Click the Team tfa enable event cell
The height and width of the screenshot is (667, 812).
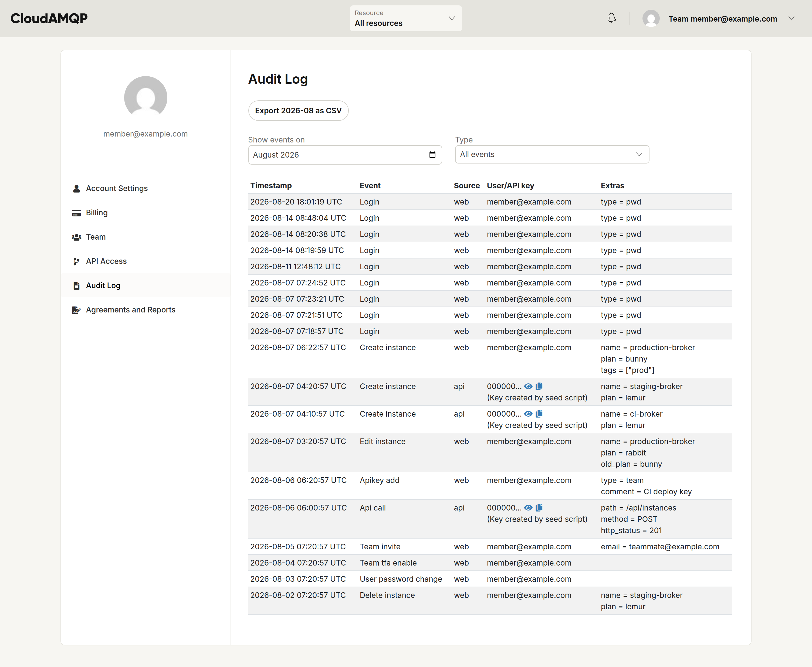click(388, 563)
